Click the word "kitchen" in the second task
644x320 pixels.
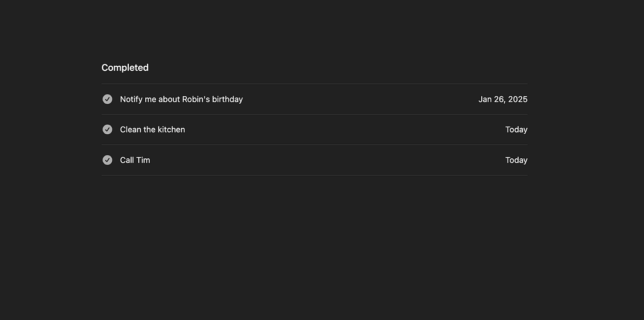click(172, 130)
